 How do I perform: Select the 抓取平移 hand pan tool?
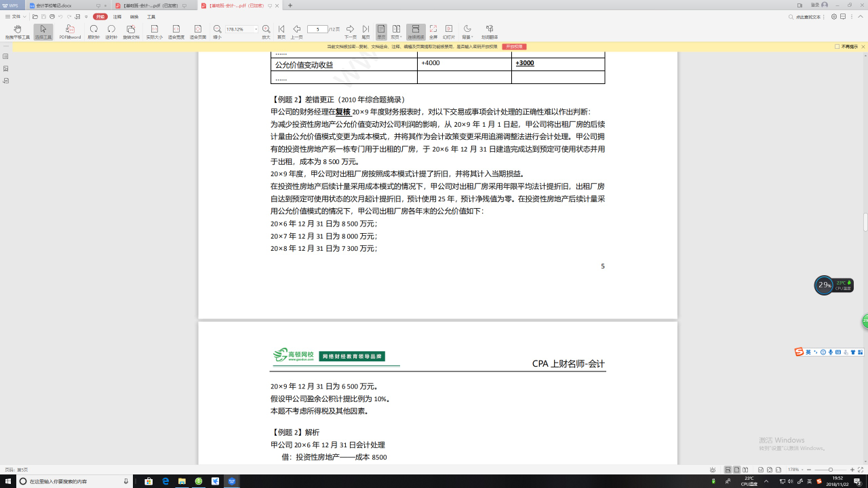(17, 30)
